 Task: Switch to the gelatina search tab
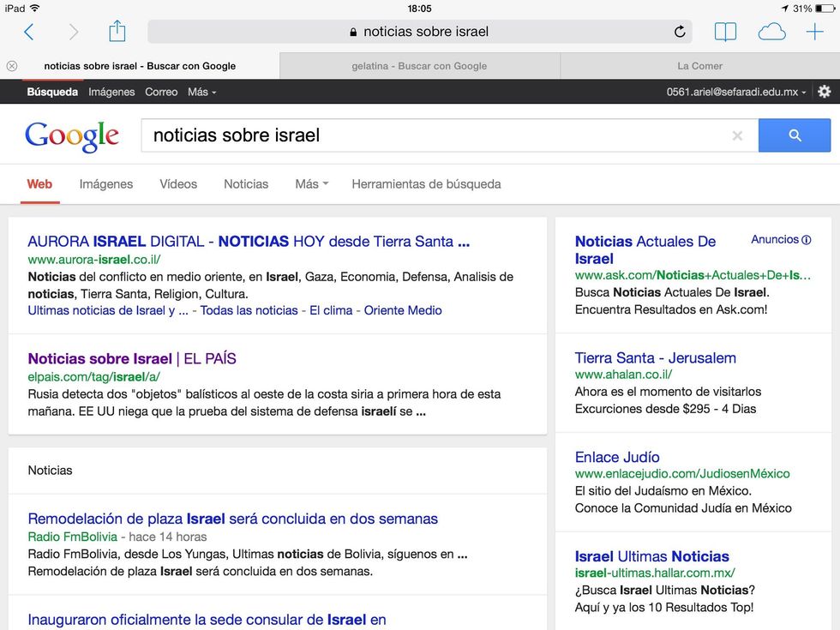point(419,66)
